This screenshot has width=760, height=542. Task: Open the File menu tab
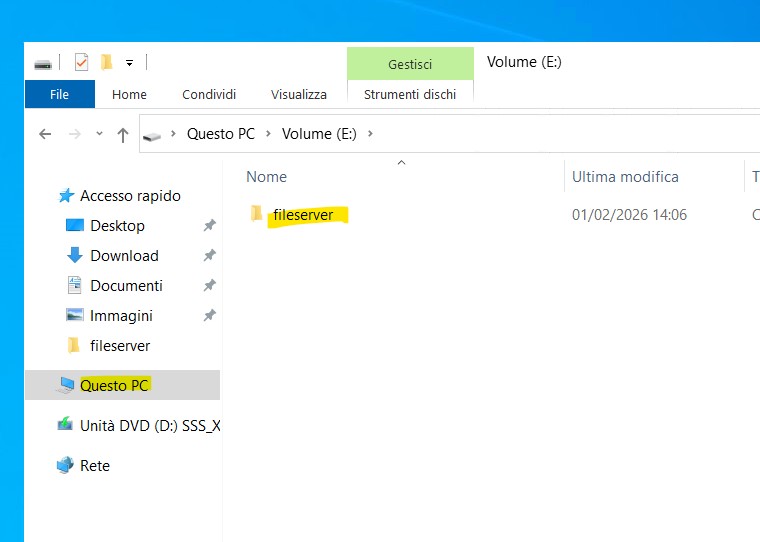pos(59,94)
